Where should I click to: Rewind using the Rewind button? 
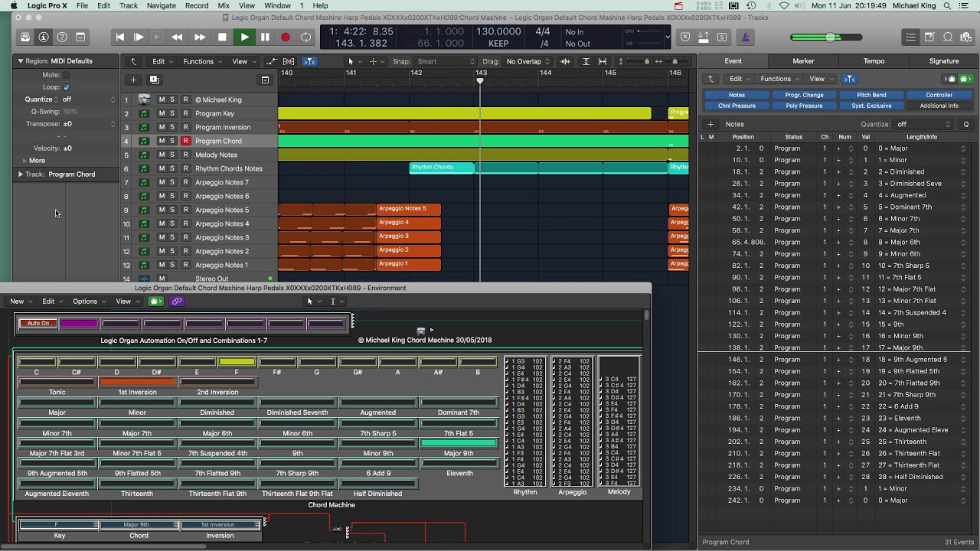point(177,37)
